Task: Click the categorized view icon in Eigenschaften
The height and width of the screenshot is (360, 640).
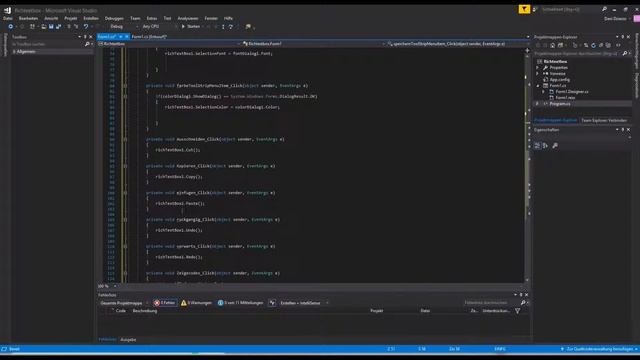Action: tap(538, 146)
